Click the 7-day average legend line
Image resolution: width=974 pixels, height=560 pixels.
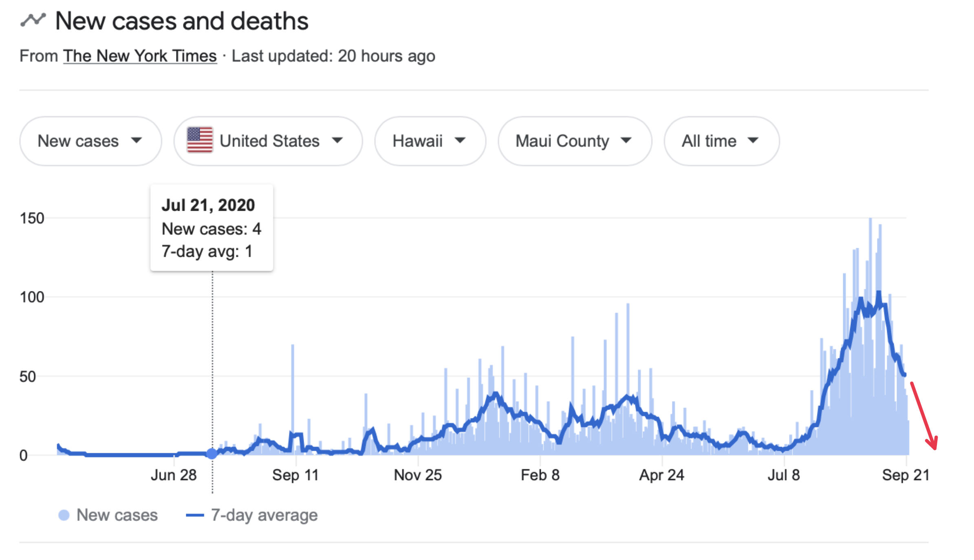195,515
